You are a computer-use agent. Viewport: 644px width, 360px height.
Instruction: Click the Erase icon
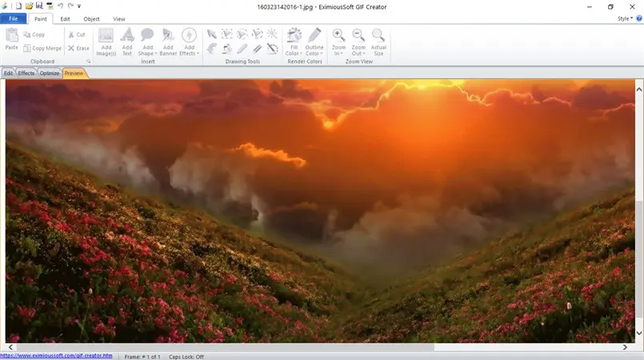pos(78,48)
